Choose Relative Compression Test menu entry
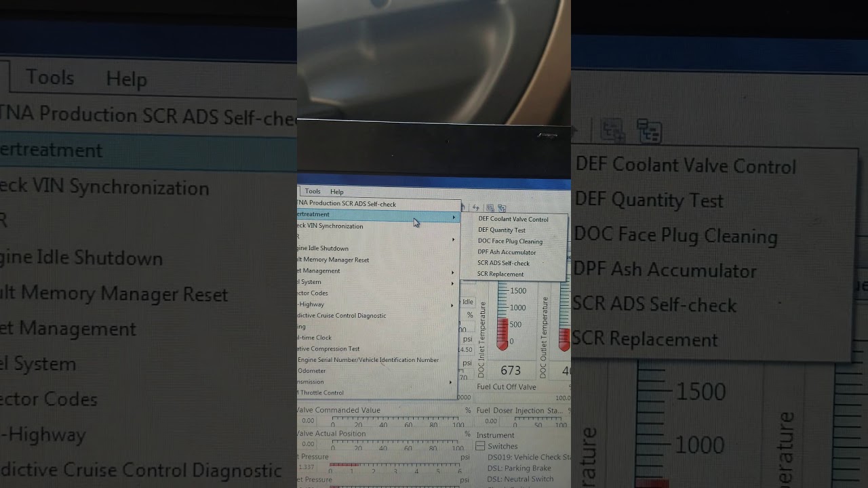The image size is (868, 488). tap(328, 348)
